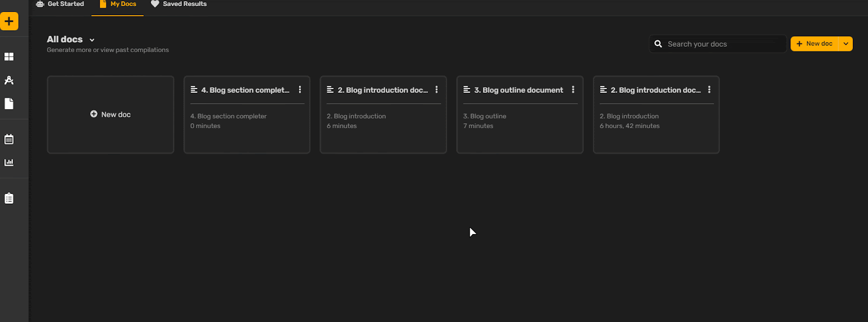The height and width of the screenshot is (322, 868).
Task: Switch to the Get Started tab
Action: point(60,4)
